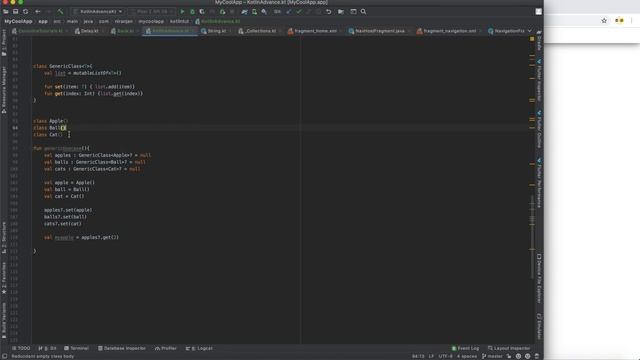Click the Git update project arrow icon
The image size is (640, 360).
[289, 12]
